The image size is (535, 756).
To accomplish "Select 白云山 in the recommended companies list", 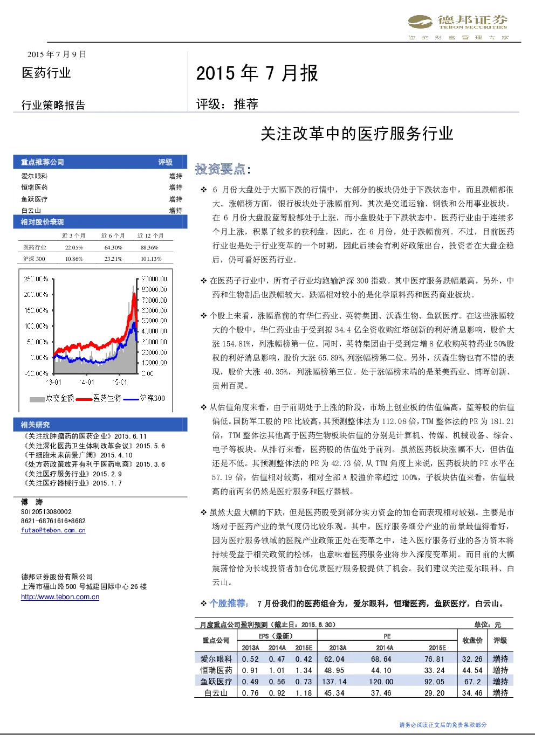I will click(x=31, y=211).
